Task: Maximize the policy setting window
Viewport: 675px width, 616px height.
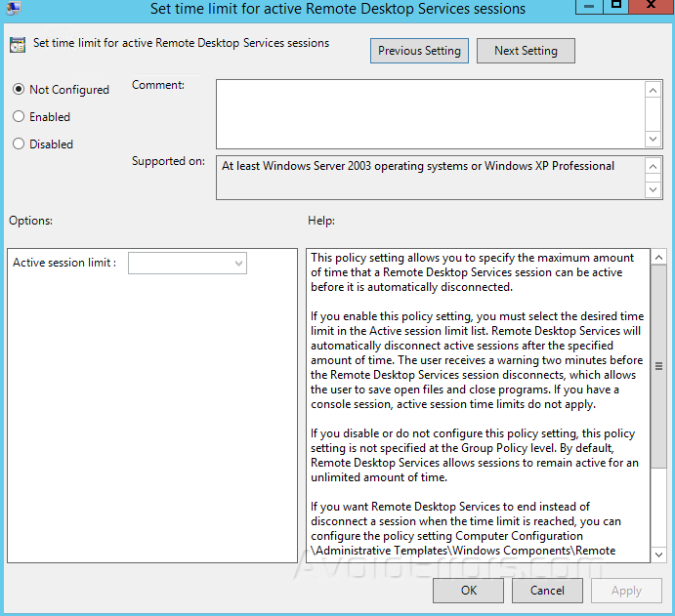Action: [616, 6]
